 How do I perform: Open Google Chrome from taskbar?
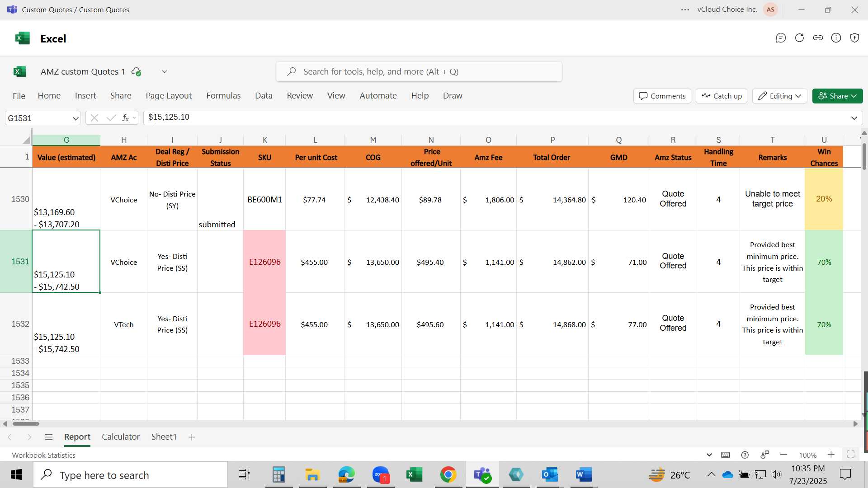pos(448,475)
